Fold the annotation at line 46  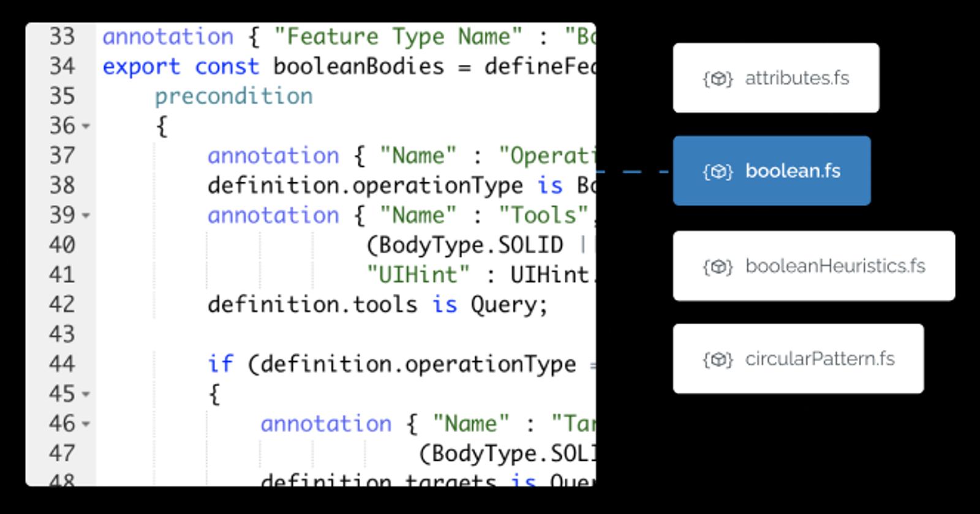[86, 424]
